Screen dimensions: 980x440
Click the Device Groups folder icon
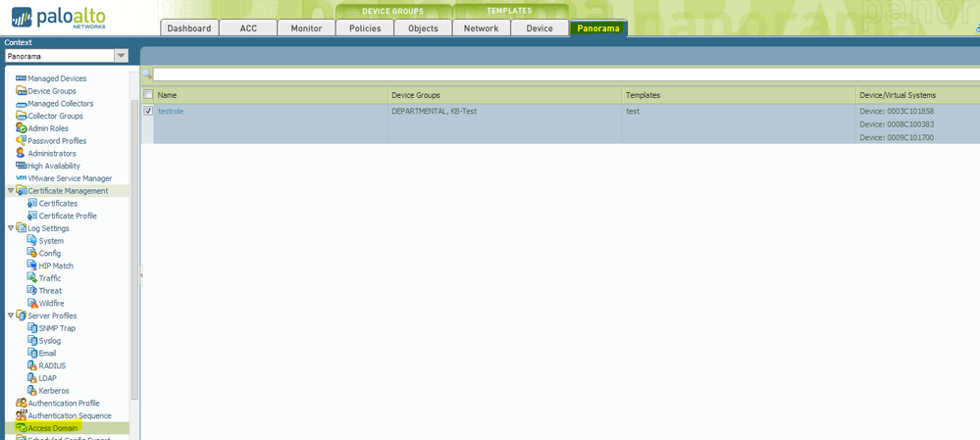[21, 91]
